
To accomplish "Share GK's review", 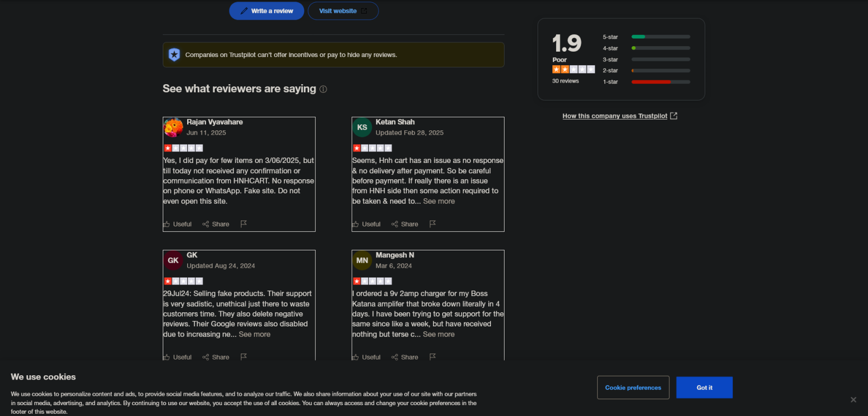I will [216, 357].
